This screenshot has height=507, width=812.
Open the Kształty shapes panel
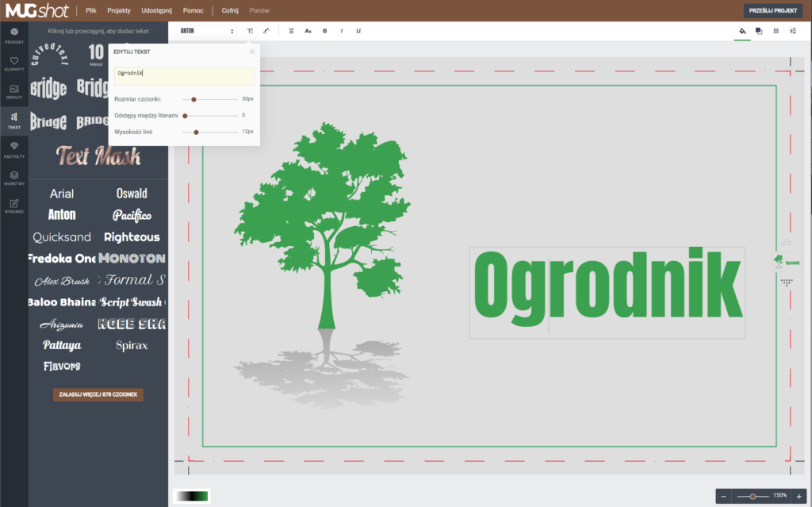(14, 148)
